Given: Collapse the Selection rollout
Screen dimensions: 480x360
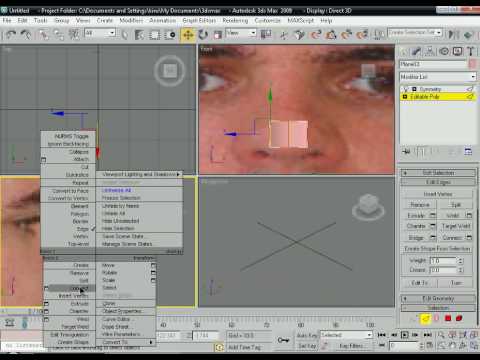Looking at the screenshot, I should (438, 308).
